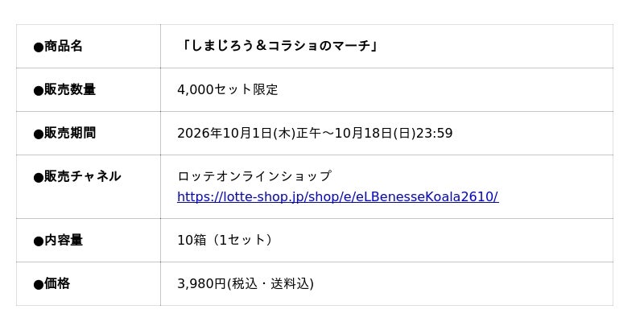The image size is (644, 330).
Task: Click the bullet before 販売数量
Action: click(x=39, y=90)
